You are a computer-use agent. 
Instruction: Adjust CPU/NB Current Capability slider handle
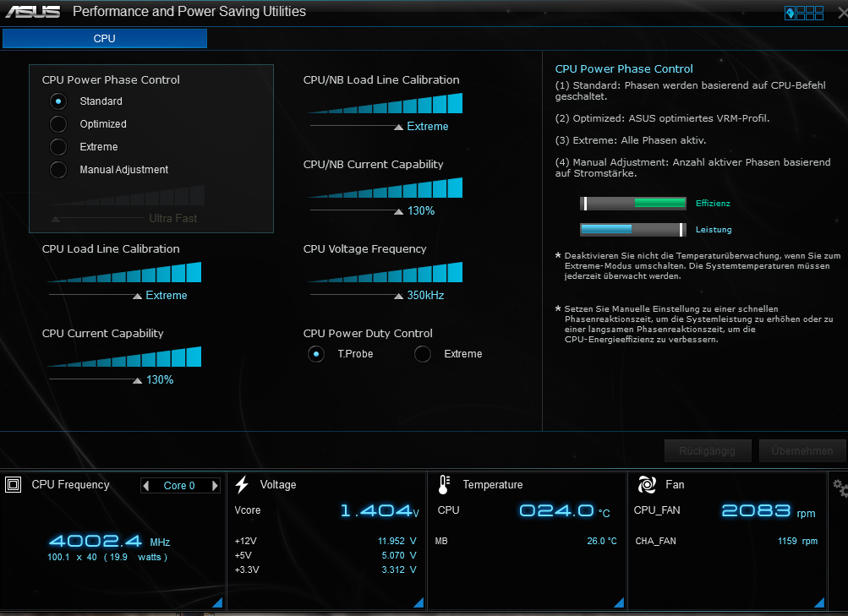[x=398, y=211]
